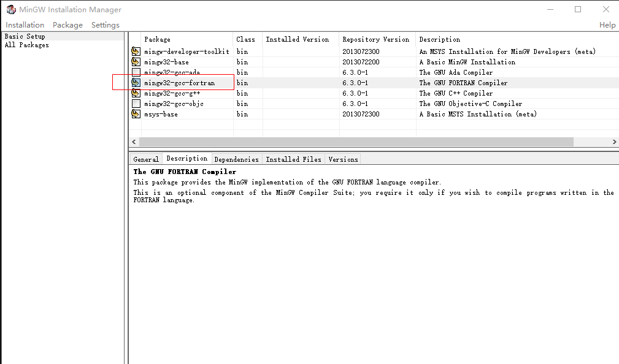This screenshot has height=364, width=619.
Task: Check the mingw32-gcc-objc checkbox
Action: [136, 104]
